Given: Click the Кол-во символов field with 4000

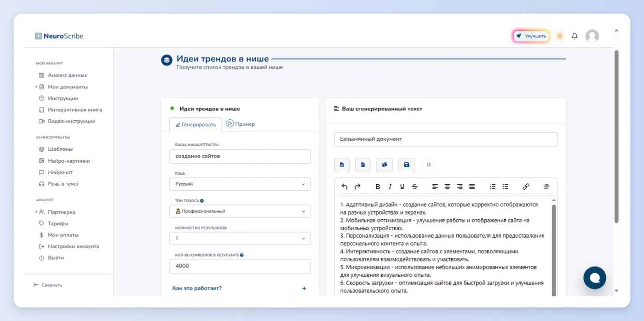Looking at the screenshot, I should click(240, 266).
